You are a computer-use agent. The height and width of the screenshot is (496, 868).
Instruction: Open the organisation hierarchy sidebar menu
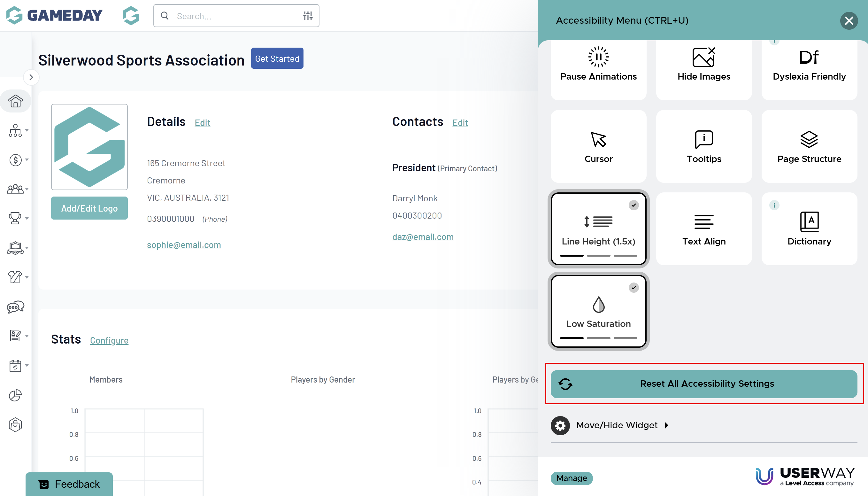15,130
